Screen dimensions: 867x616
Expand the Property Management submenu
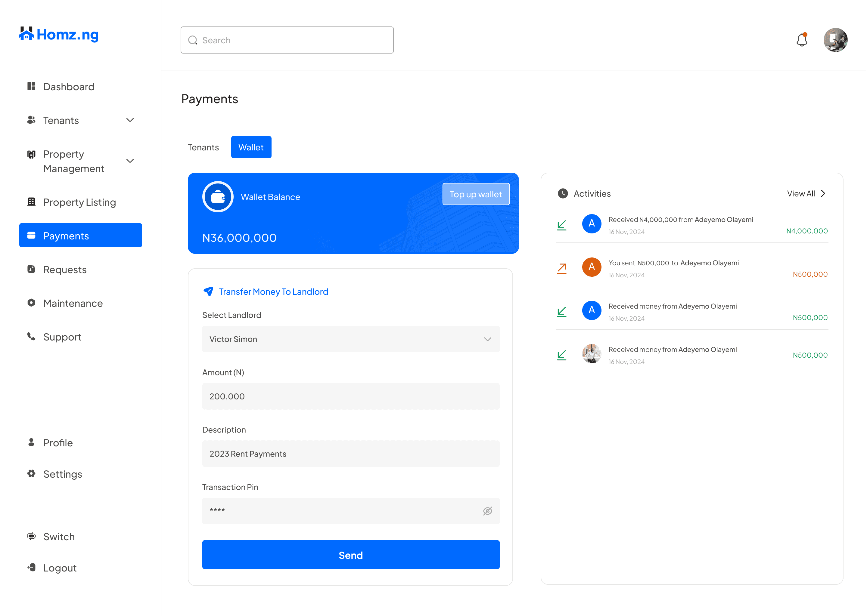pyautogui.click(x=130, y=161)
